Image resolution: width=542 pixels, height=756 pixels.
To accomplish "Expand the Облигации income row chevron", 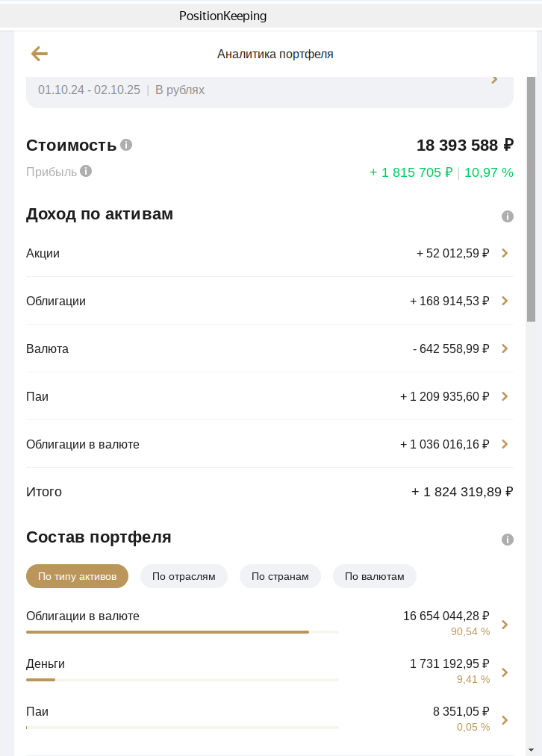I will [505, 301].
